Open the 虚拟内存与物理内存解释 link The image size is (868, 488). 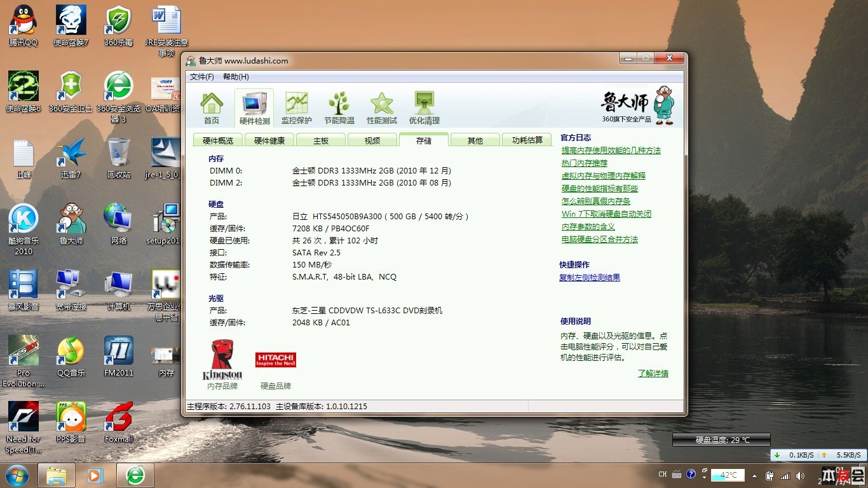(604, 176)
